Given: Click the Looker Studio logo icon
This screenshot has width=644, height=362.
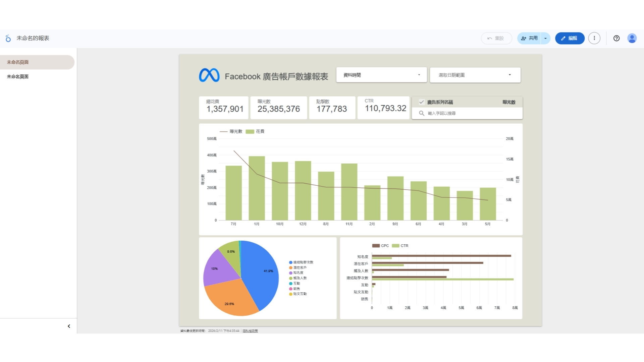Looking at the screenshot, I should 8,38.
